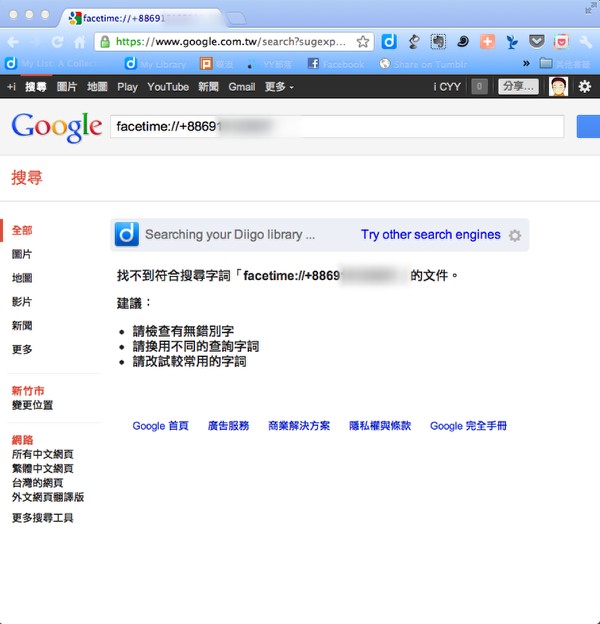
Task: Click the 分享… share button
Action: (518, 86)
